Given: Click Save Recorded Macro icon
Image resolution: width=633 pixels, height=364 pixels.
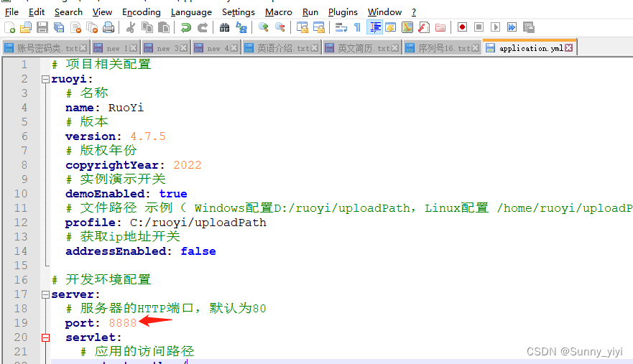Looking at the screenshot, I should (x=528, y=27).
